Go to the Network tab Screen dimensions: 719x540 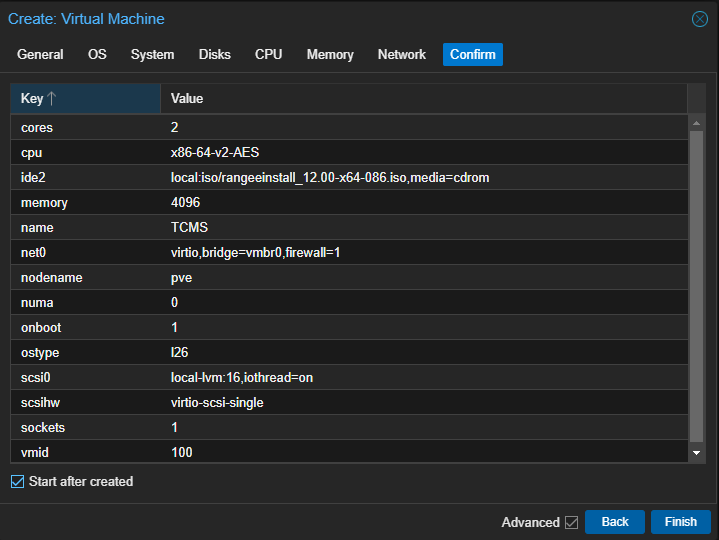tap(402, 55)
